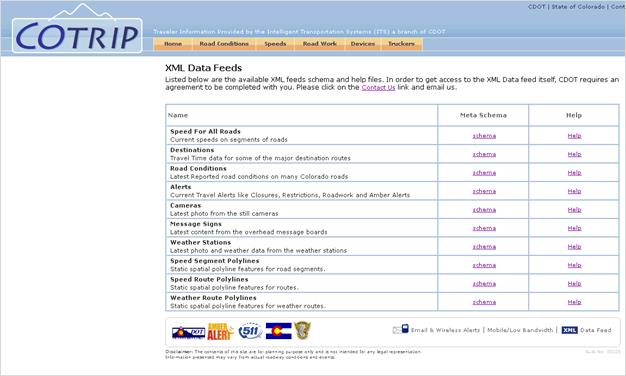Switch to the Speeds tab

tap(275, 44)
